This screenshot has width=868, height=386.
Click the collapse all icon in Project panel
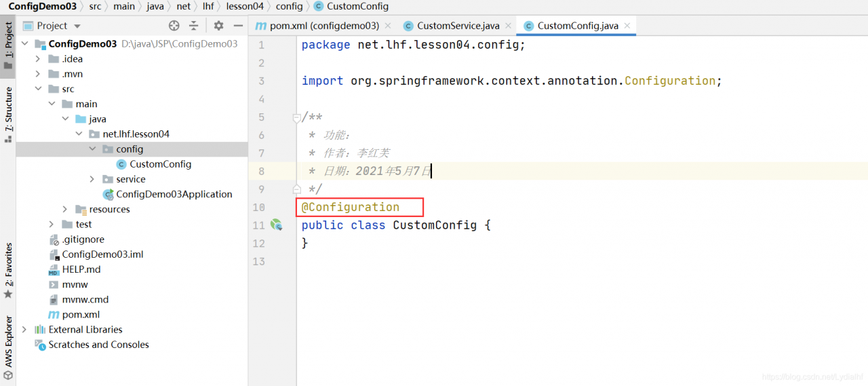point(194,26)
